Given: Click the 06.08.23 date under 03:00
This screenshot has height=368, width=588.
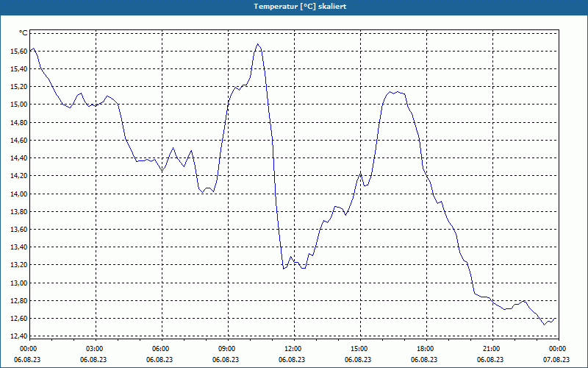Looking at the screenshot, I should pyautogui.click(x=93, y=360).
